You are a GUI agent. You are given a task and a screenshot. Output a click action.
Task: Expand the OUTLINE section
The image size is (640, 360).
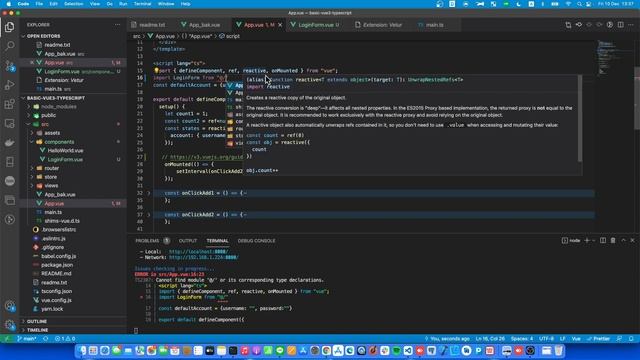pyautogui.click(x=23, y=321)
